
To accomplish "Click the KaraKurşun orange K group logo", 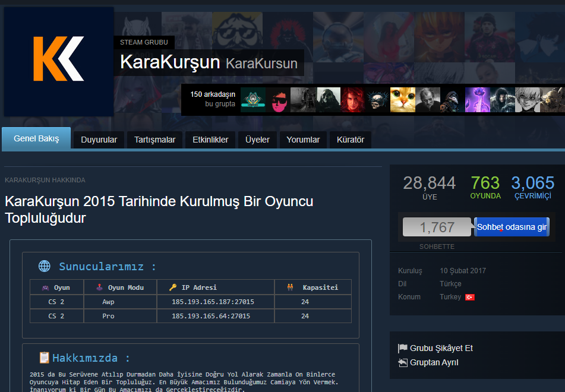I will pyautogui.click(x=59, y=61).
